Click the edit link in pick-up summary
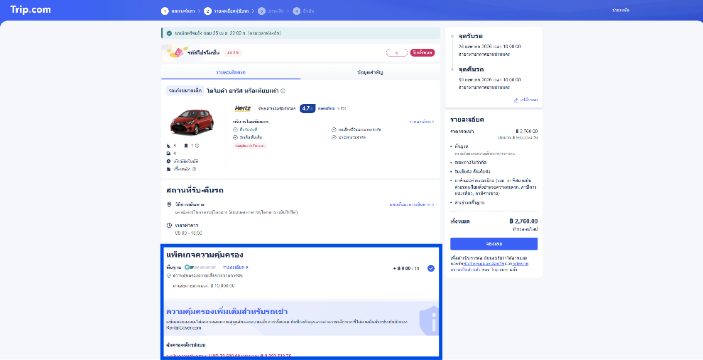Image resolution: width=703 pixels, height=360 pixels. pos(525,100)
